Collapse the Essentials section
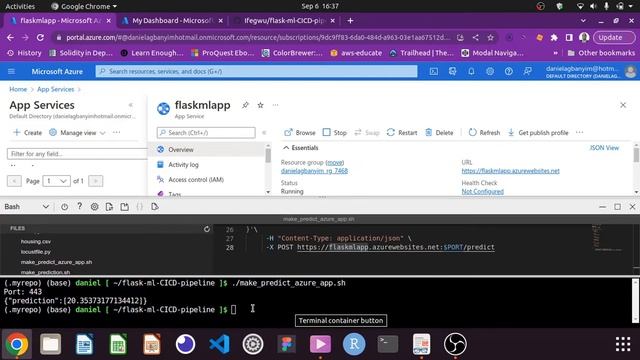640x360 pixels. 301,148
